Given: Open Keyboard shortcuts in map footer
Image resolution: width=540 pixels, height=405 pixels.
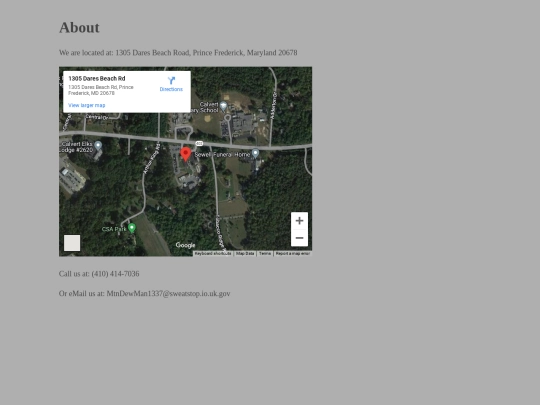Looking at the screenshot, I should 213,253.
